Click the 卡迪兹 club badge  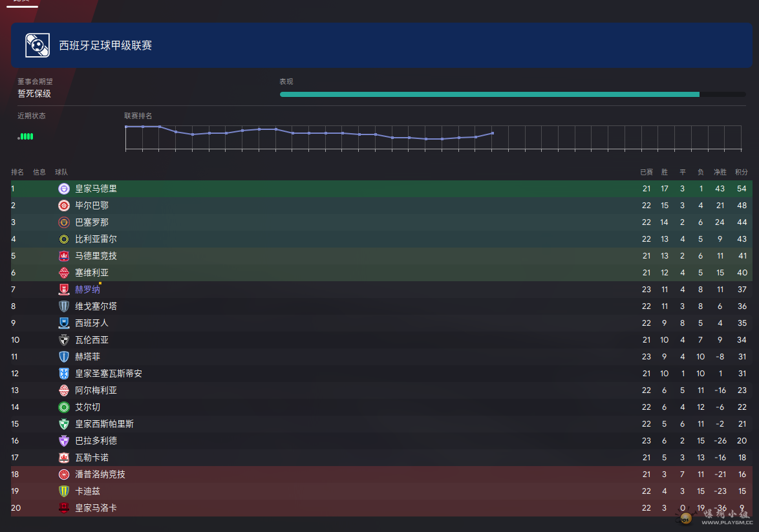[x=64, y=491]
